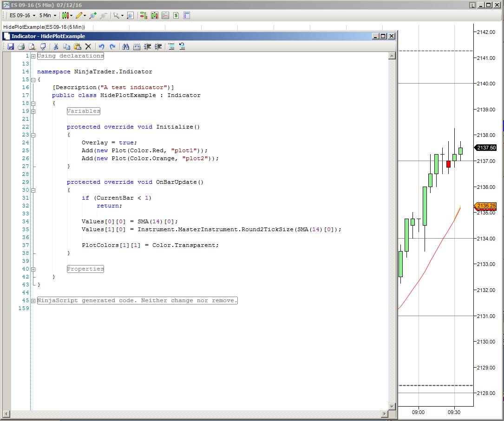Expand Using declarations region on line 1
This screenshot has height=421, width=504.
click(33, 56)
